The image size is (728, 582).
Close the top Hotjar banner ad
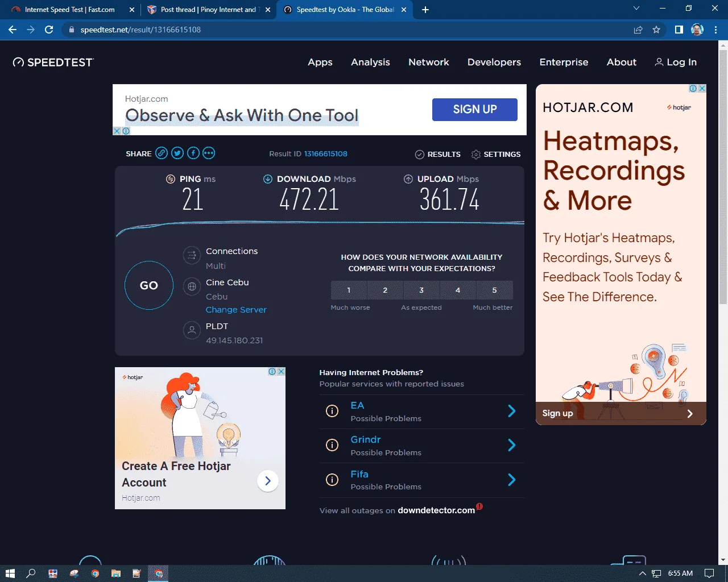[117, 131]
